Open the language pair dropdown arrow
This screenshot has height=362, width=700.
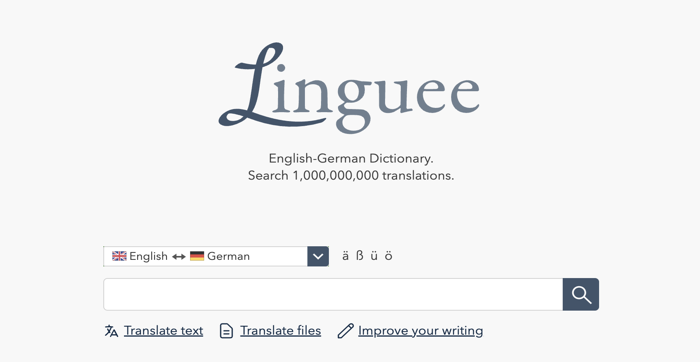tap(318, 256)
